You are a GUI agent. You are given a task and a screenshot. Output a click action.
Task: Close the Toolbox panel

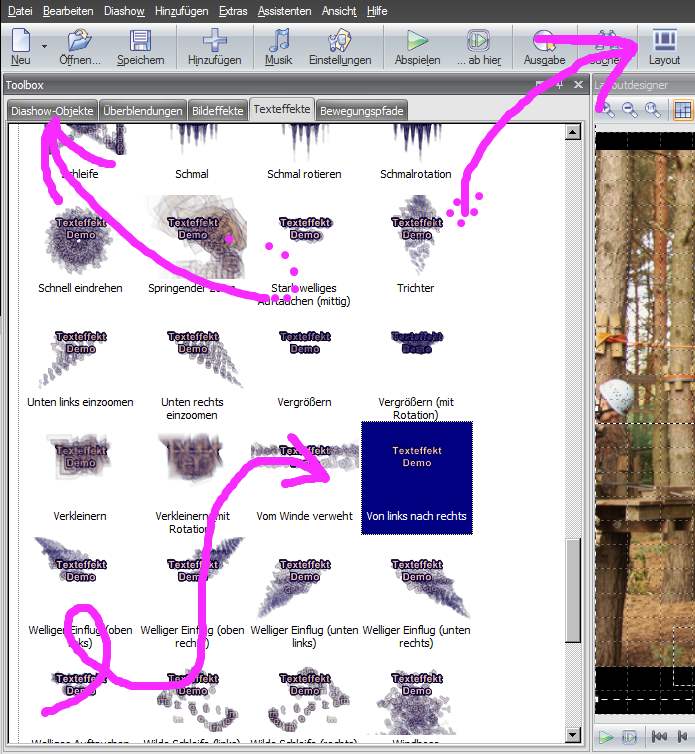578,85
